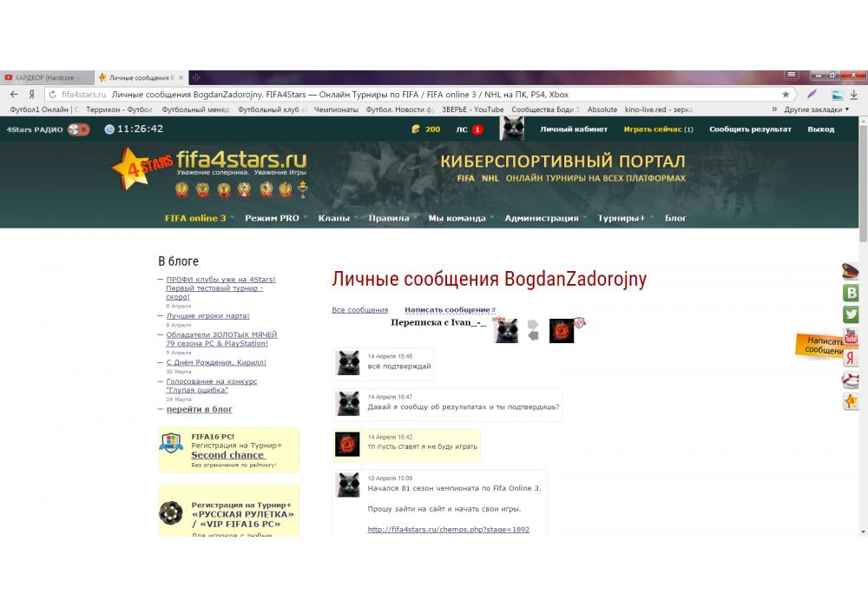The image size is (868, 608).
Task: Switch to the ХАРДКОР browser tab
Action: [x=46, y=77]
